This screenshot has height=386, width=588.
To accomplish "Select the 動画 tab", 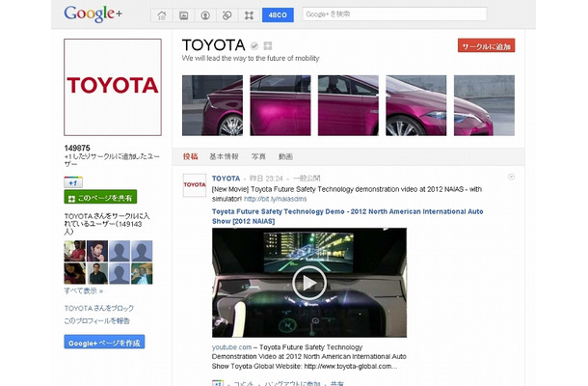I will (x=285, y=156).
